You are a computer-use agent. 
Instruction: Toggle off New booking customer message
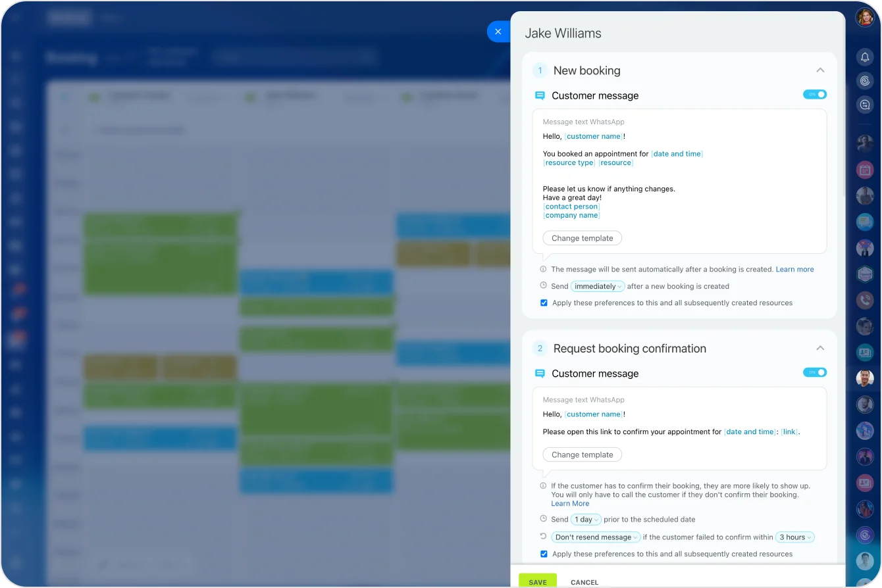[x=814, y=95]
